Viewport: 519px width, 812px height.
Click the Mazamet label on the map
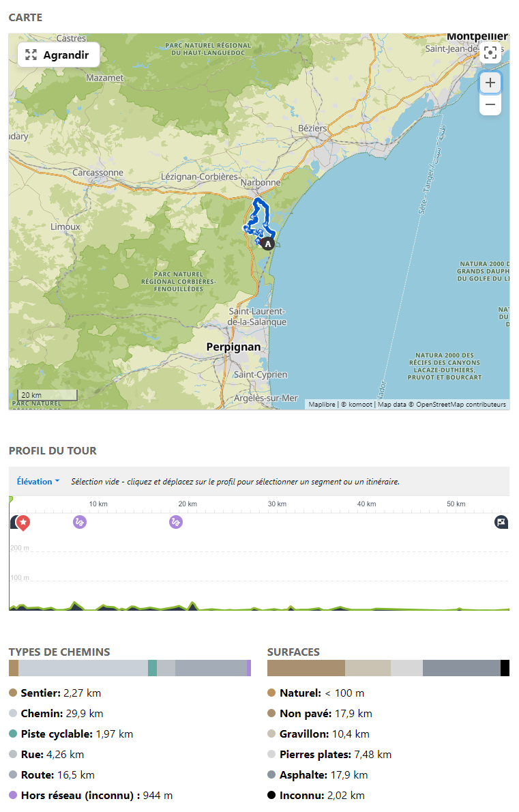pyautogui.click(x=105, y=78)
